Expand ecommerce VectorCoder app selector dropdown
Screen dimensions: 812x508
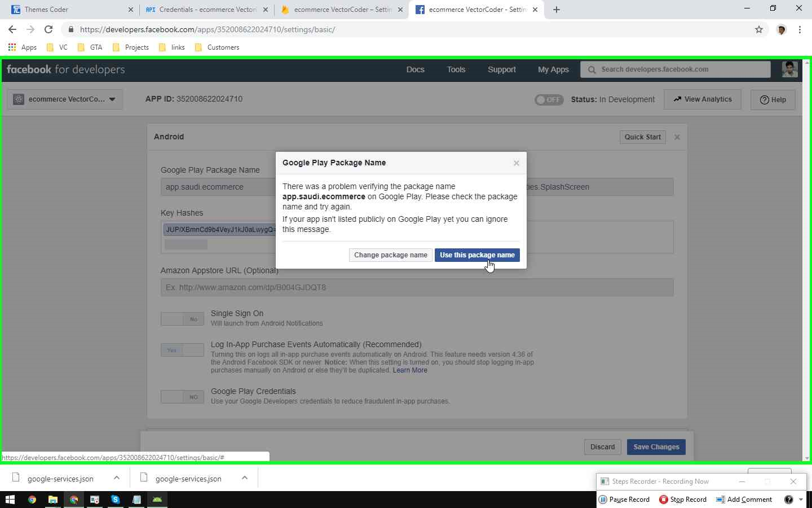tap(65, 99)
